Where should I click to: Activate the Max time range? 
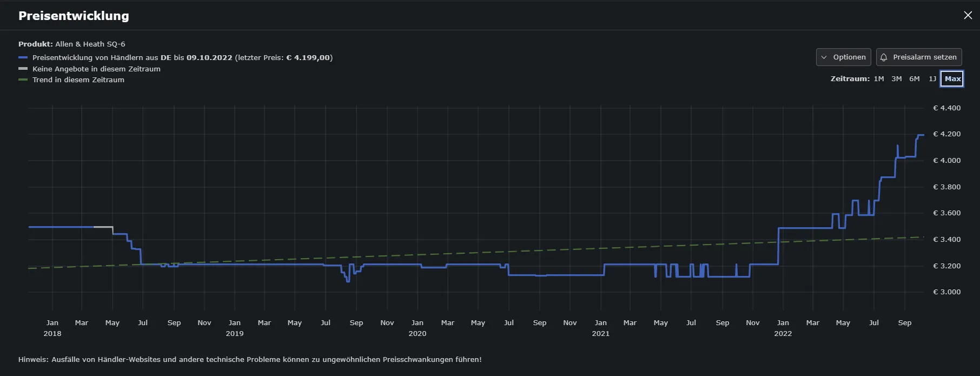click(952, 79)
